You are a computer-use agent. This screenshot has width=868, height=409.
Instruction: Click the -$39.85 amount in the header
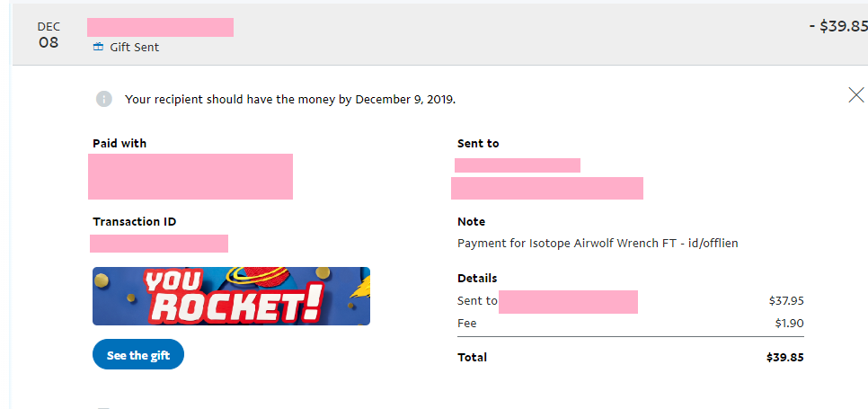(x=837, y=26)
